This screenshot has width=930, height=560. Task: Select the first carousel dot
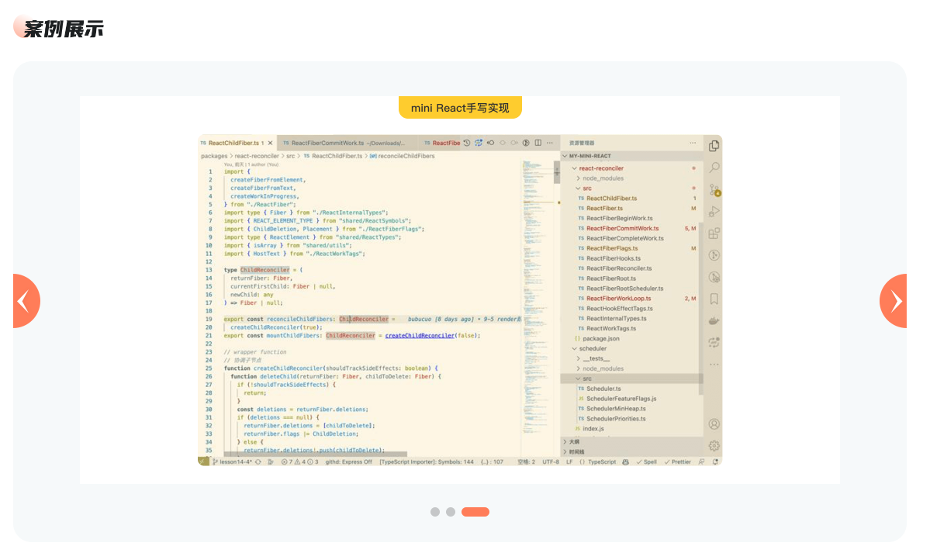435,512
